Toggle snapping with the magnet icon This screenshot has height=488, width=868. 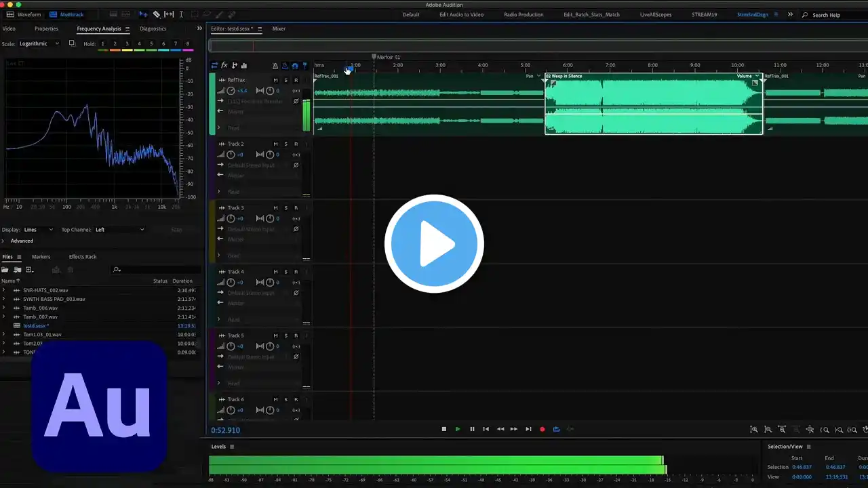pos(295,66)
